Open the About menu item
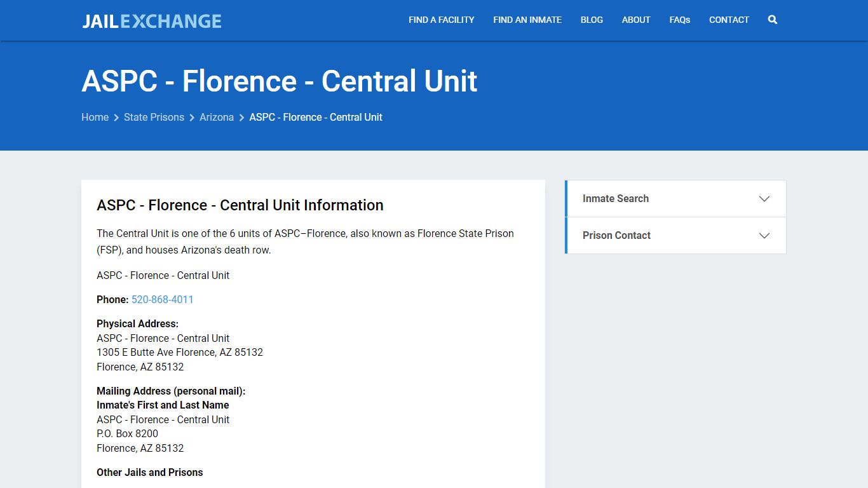Viewport: 868px width, 488px height. tap(636, 20)
